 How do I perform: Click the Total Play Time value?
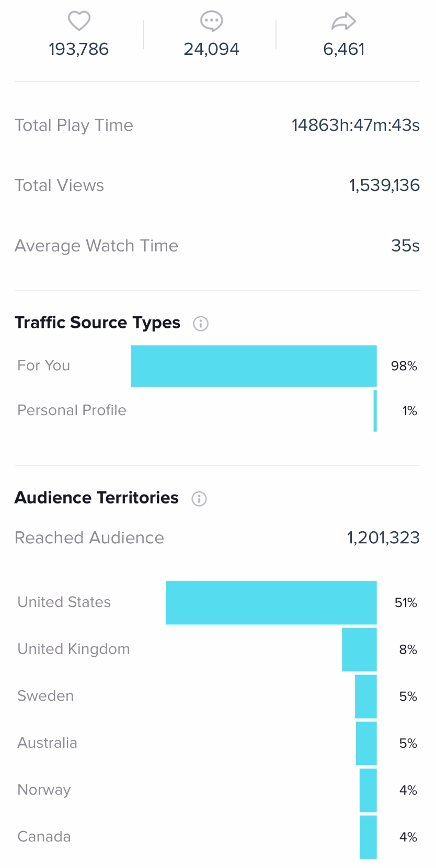pos(355,125)
